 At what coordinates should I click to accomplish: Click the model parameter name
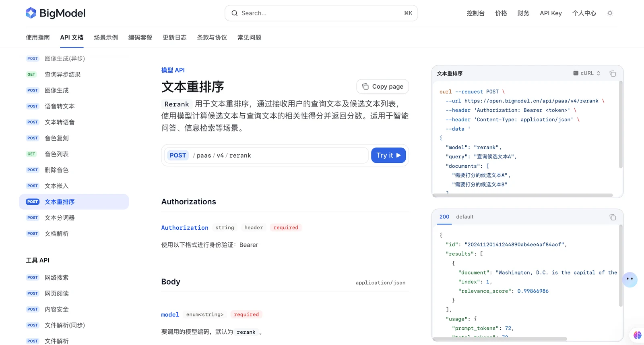(170, 315)
